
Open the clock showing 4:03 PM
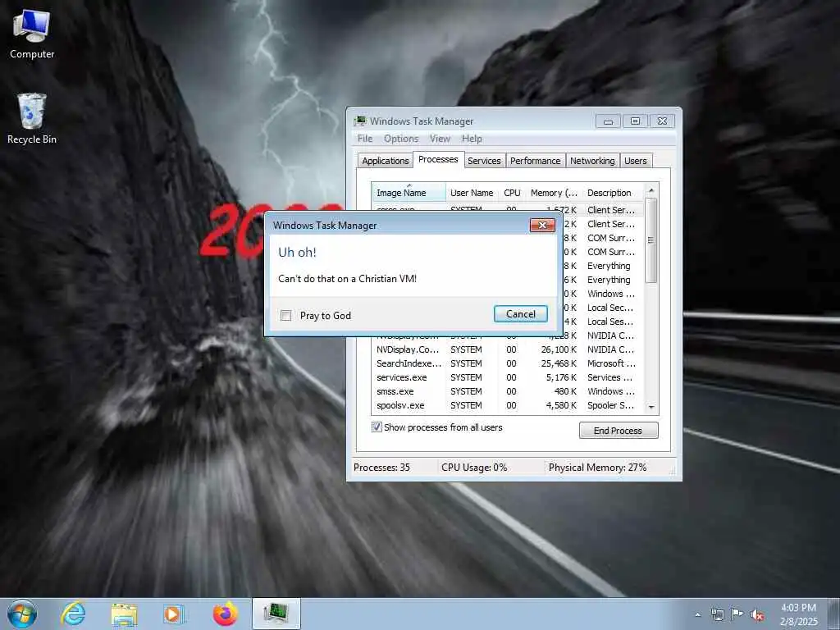tap(798, 614)
